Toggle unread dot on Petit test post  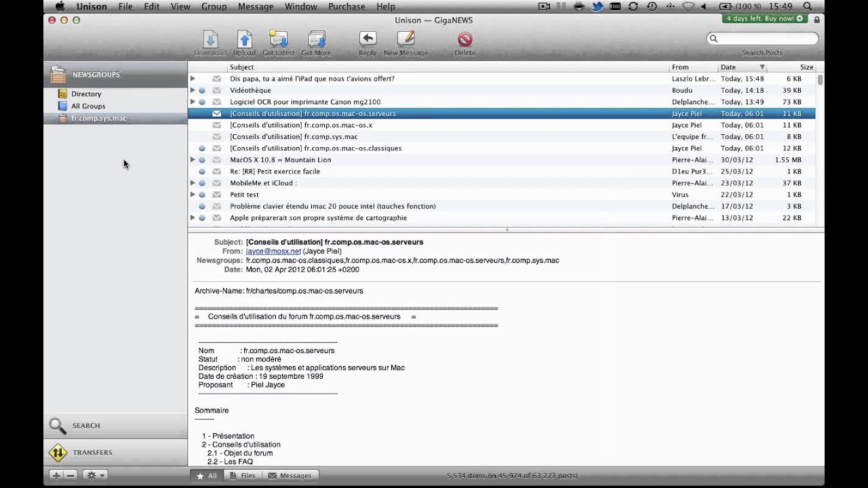(x=202, y=195)
